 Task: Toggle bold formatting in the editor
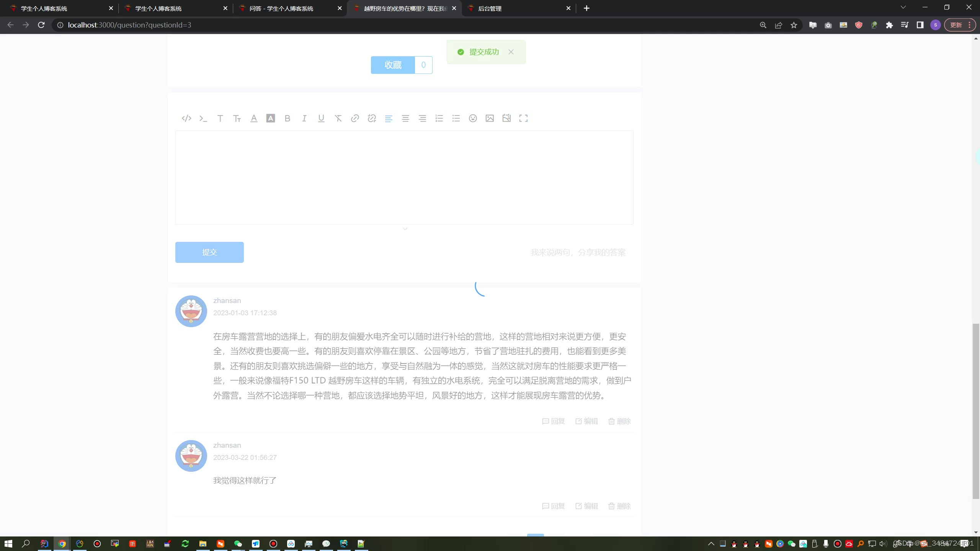[287, 118]
